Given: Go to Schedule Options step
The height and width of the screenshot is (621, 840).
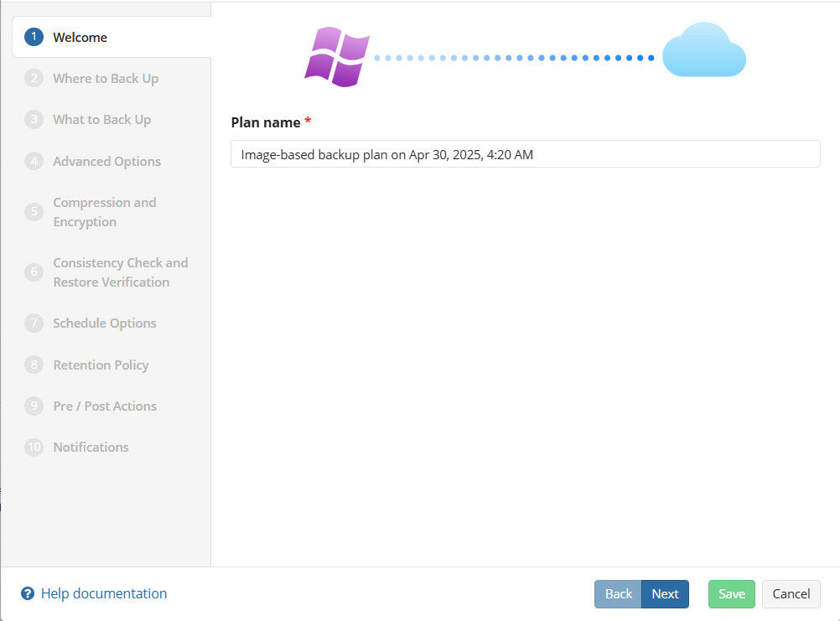Looking at the screenshot, I should coord(105,323).
